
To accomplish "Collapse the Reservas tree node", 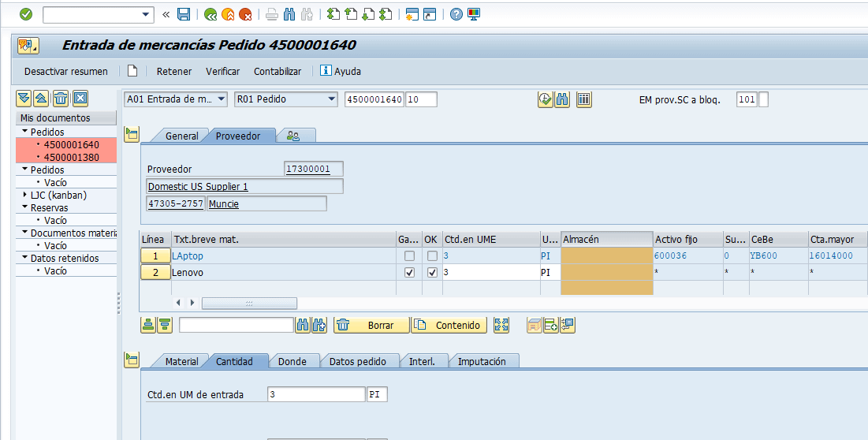I will click(24, 208).
